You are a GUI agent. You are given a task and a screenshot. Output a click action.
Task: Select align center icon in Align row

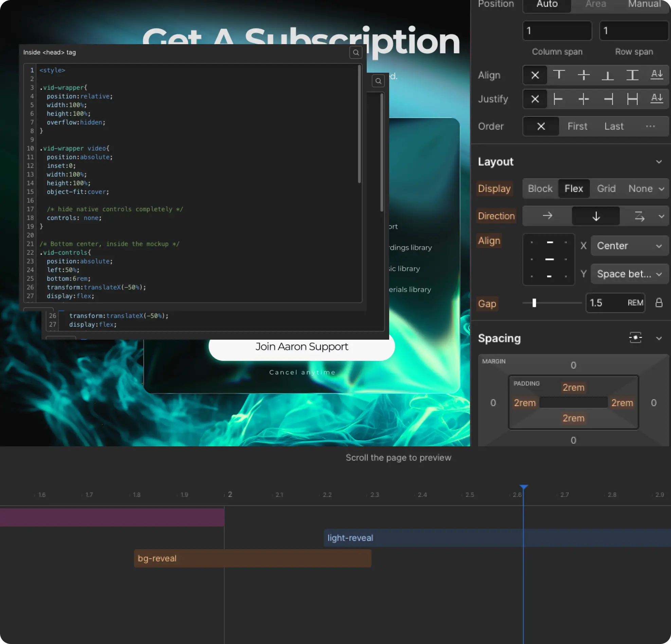(x=583, y=75)
